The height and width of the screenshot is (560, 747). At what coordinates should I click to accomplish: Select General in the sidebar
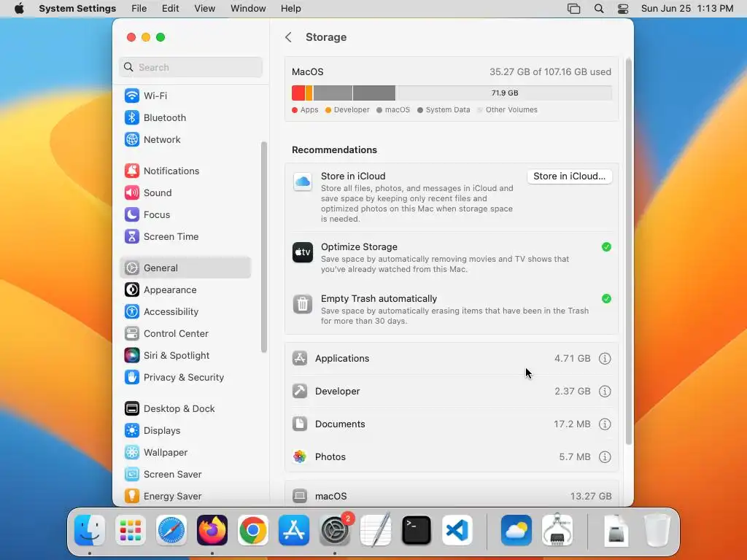pos(186,268)
